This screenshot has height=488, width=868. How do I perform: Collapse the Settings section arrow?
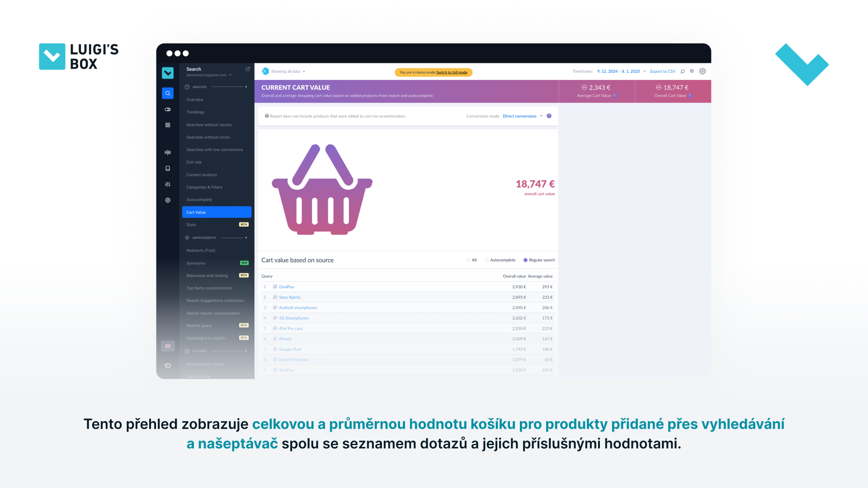click(246, 351)
